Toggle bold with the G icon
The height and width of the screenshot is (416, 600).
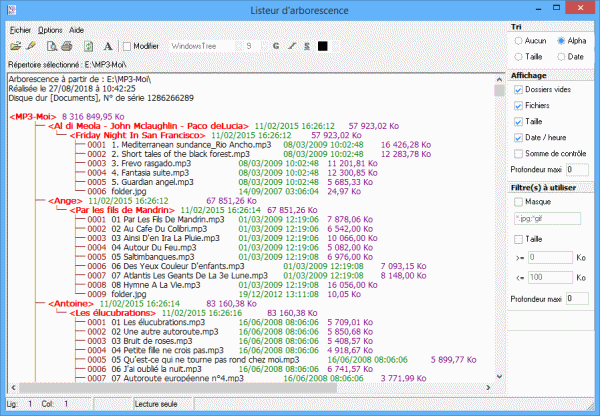[275, 46]
